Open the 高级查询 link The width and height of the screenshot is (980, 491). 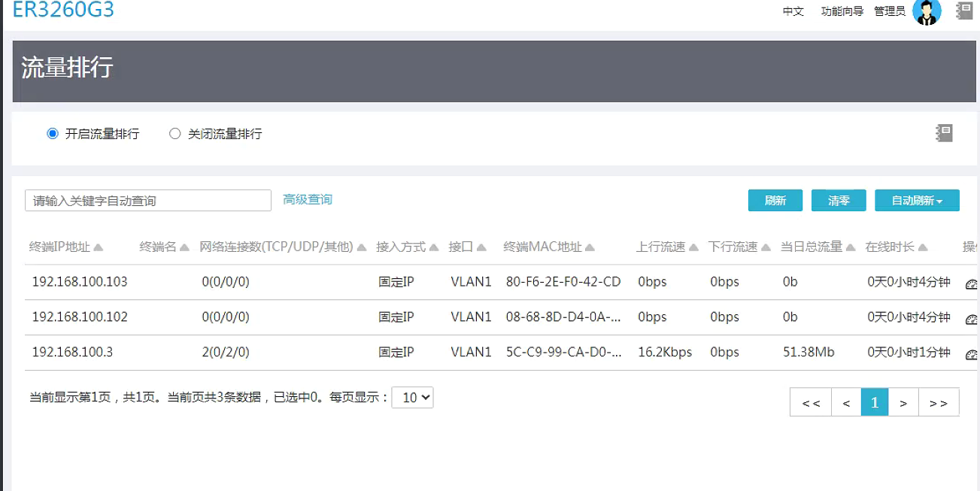pos(308,199)
